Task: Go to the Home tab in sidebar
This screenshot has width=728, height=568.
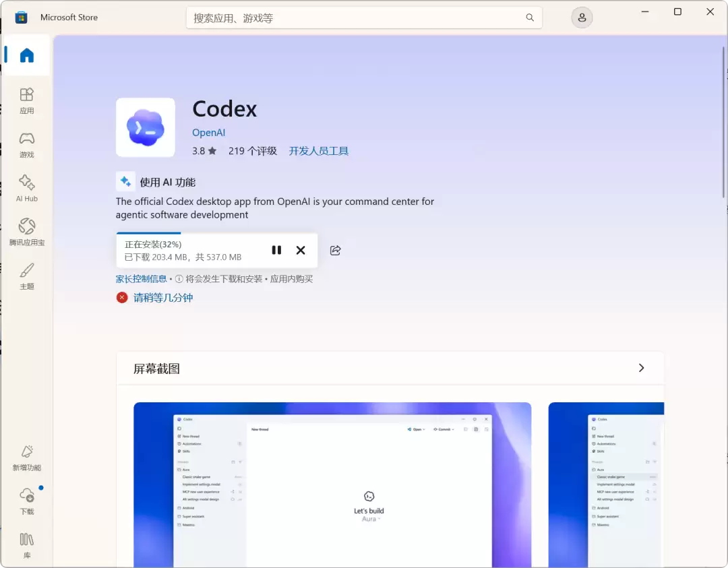Action: coord(26,55)
